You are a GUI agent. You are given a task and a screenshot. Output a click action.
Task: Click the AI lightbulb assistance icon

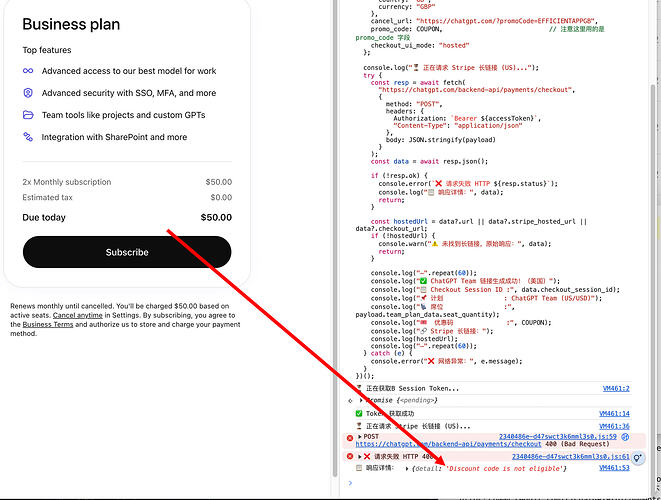click(x=638, y=458)
